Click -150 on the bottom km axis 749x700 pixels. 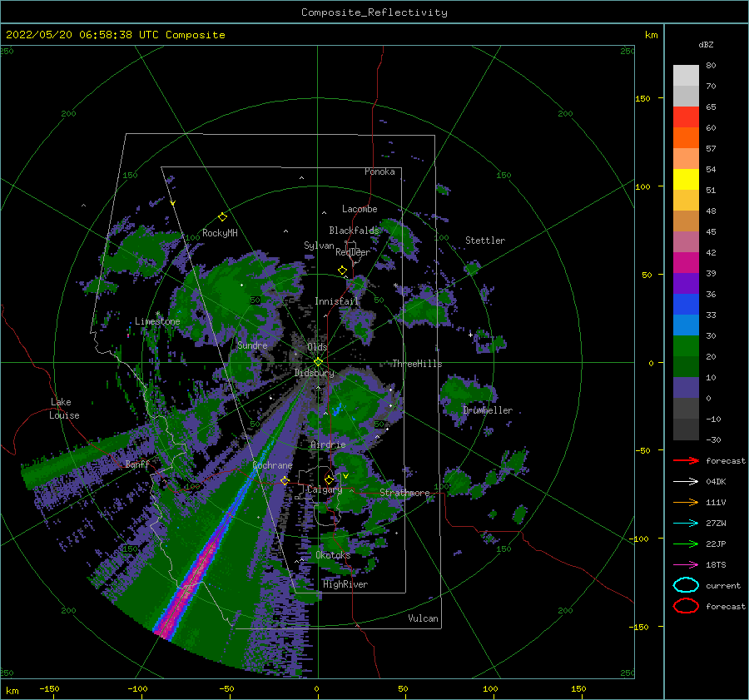coord(49,688)
